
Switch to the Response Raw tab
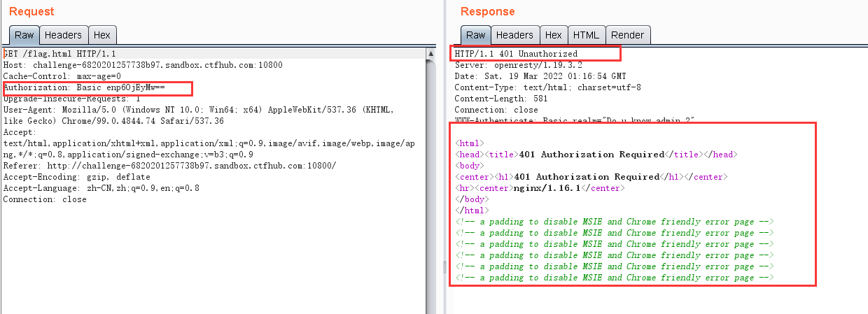[475, 35]
